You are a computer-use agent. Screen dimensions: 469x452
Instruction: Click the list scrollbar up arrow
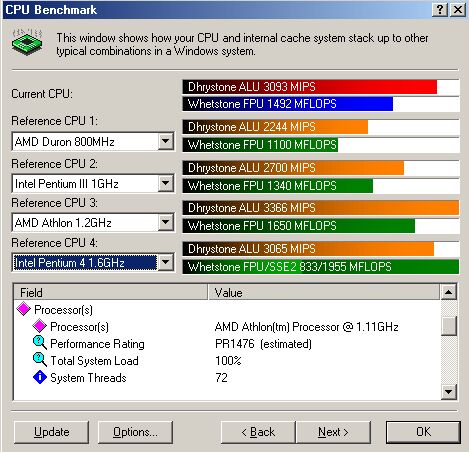click(x=449, y=292)
